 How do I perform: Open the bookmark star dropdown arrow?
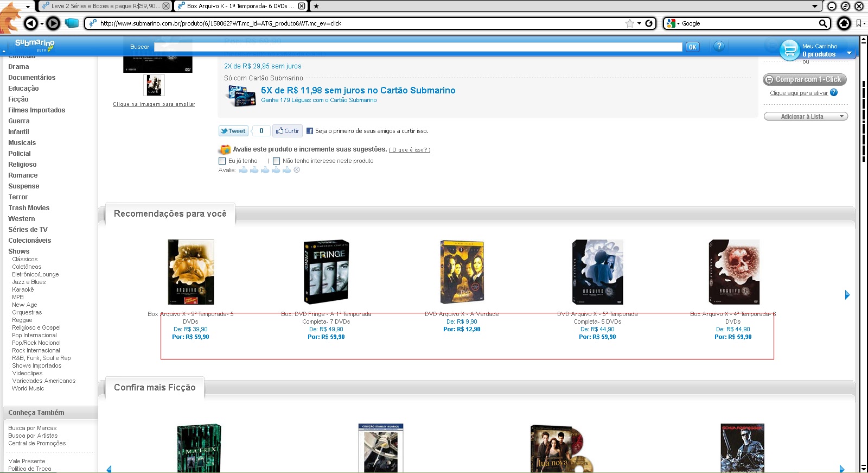pyautogui.click(x=639, y=23)
